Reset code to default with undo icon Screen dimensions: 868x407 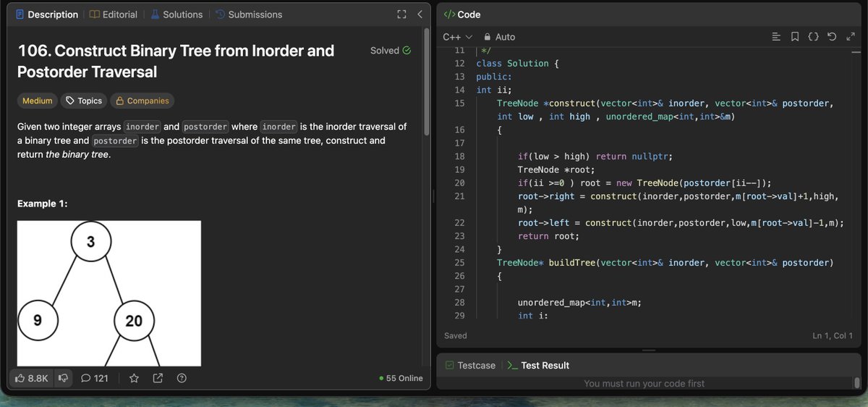832,36
